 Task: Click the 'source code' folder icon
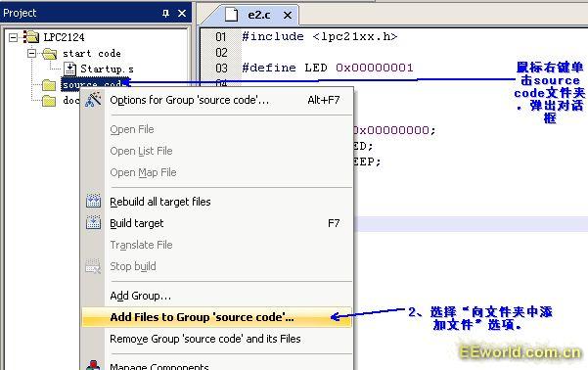pos(49,85)
